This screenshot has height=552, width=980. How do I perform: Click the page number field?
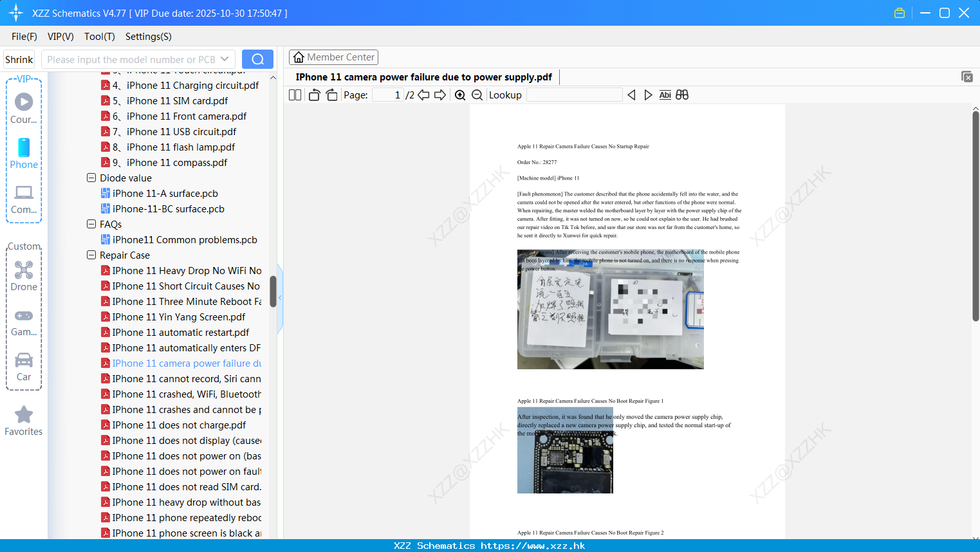tap(388, 95)
